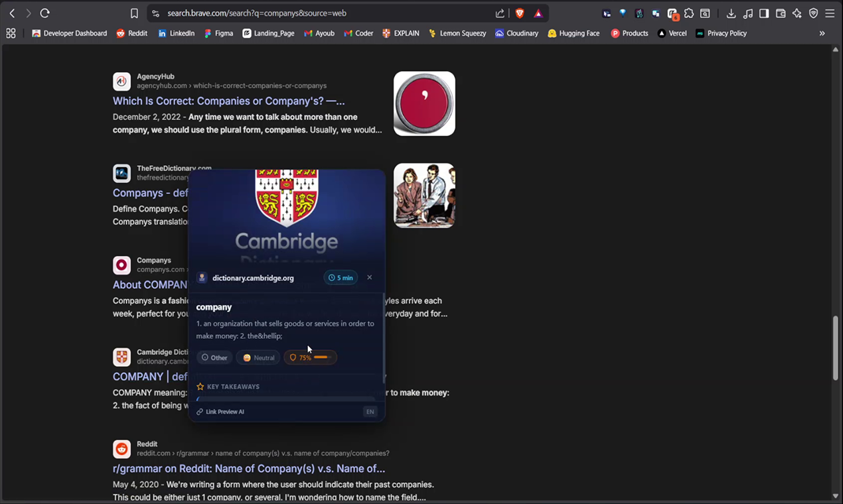
Task: Open the Extensions puzzle-piece menu
Action: tap(689, 13)
